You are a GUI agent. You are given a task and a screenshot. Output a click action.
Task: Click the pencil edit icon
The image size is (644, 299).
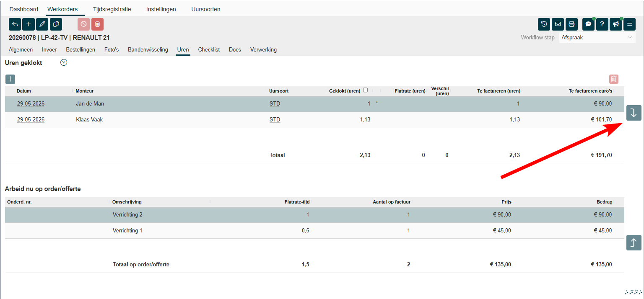(x=42, y=24)
